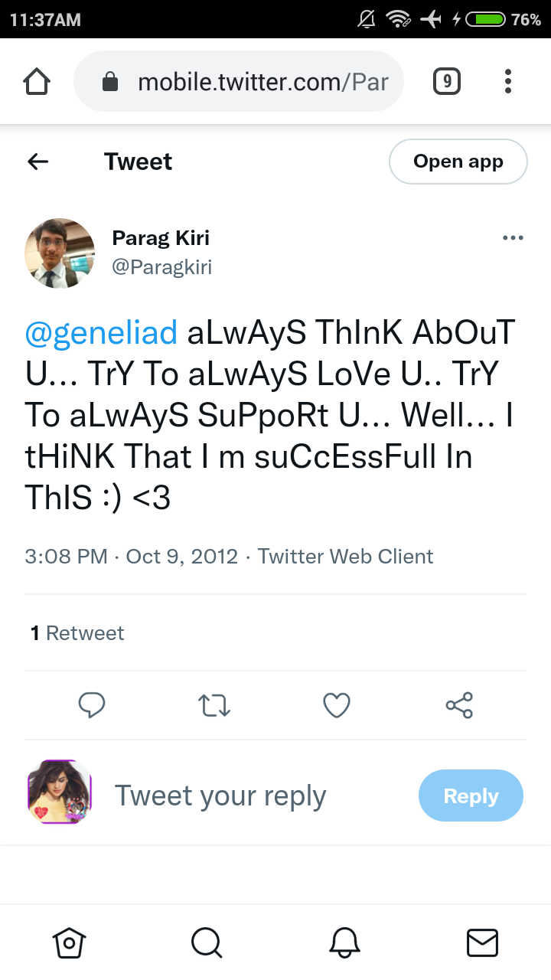Viewport: 551px width, 980px height.
Task: Open the tweet's more options ellipsis
Action: [x=513, y=238]
